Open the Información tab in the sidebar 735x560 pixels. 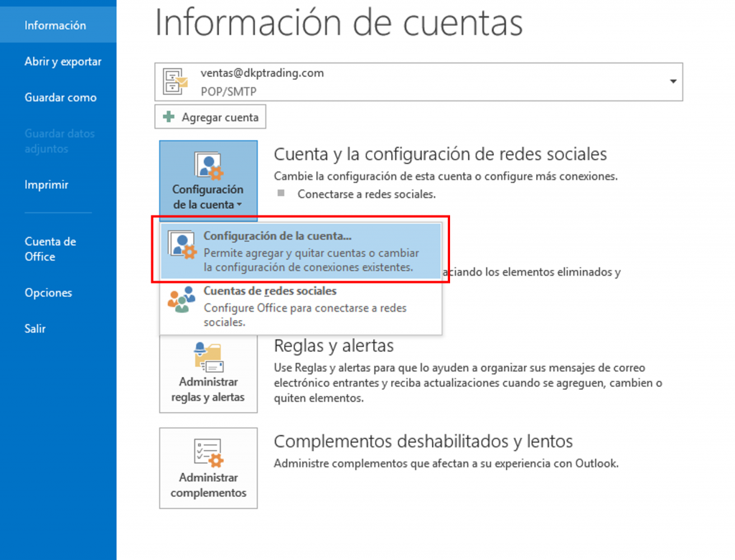55,26
